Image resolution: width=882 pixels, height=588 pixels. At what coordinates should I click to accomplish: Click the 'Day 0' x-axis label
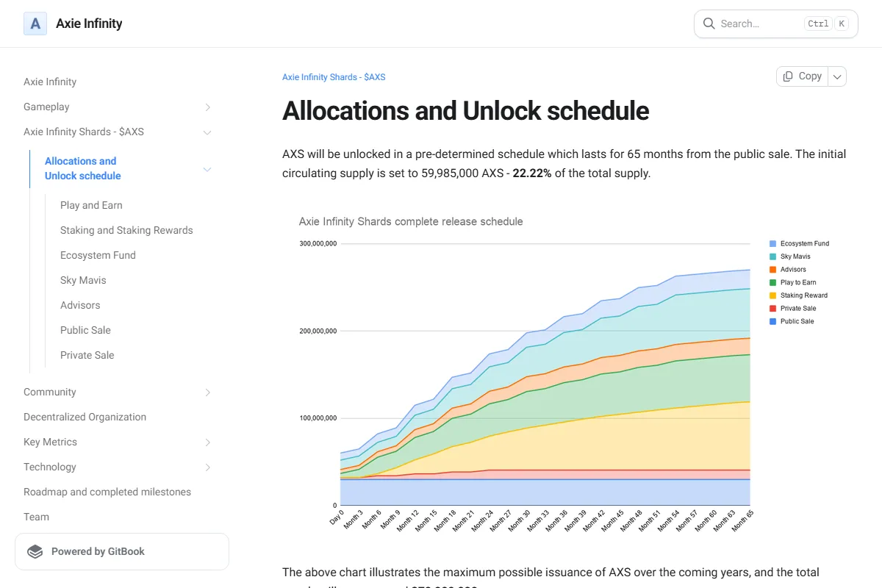336,517
